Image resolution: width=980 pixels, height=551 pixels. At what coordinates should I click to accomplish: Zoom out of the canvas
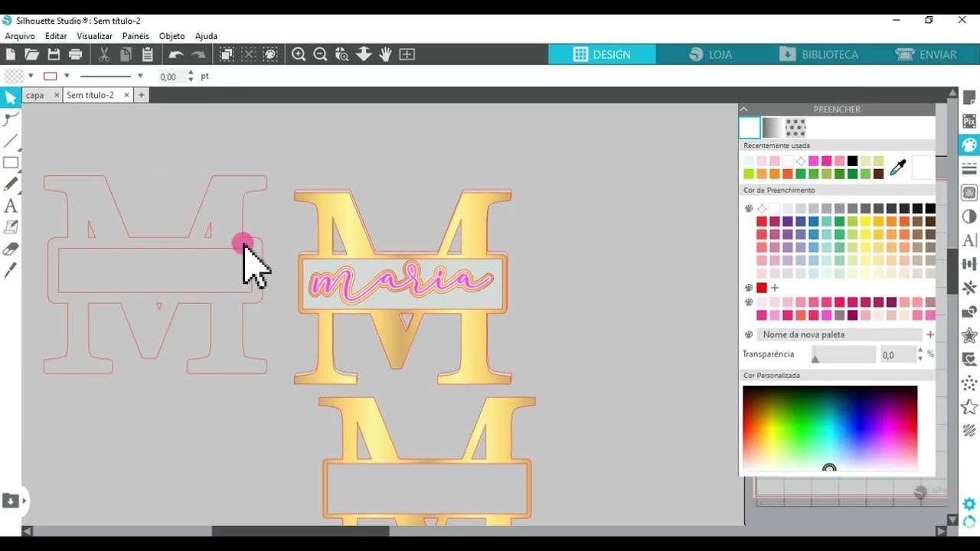(x=321, y=54)
